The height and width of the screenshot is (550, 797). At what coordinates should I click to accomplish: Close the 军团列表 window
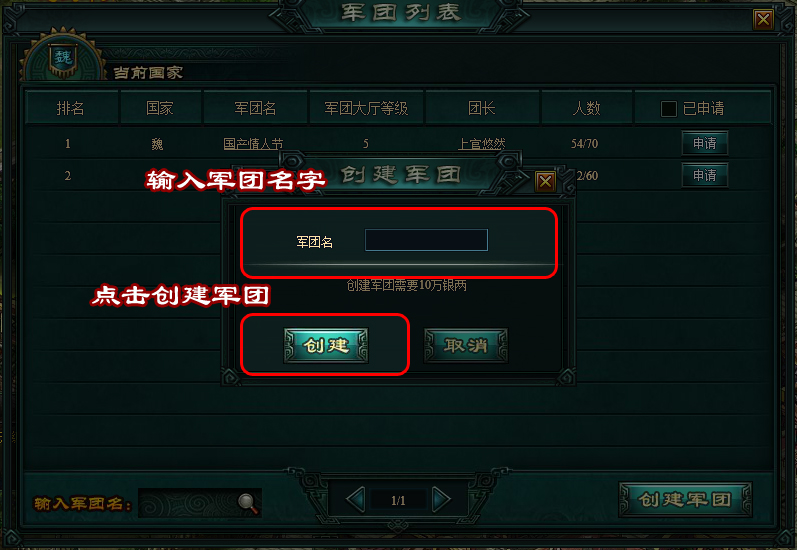pyautogui.click(x=763, y=20)
